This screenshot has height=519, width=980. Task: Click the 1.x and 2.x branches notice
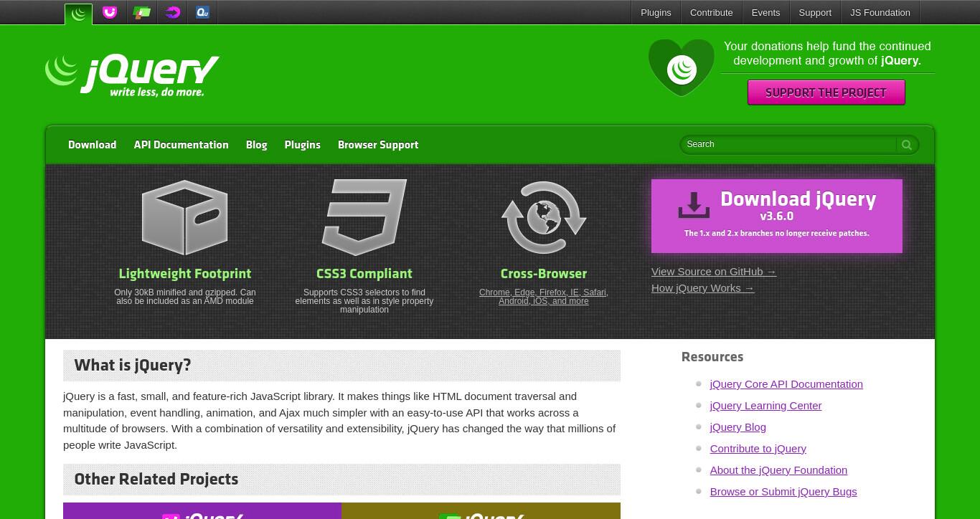(x=776, y=234)
